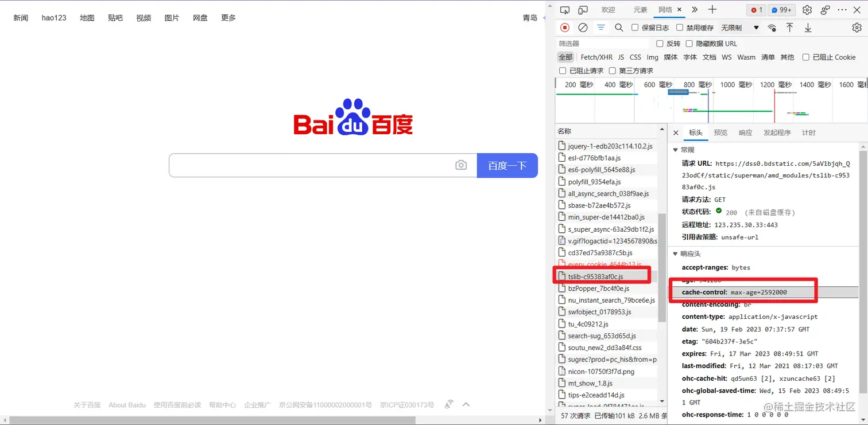868x425 pixels.
Task: Switch to the 欢迎 tab
Action: [608, 10]
